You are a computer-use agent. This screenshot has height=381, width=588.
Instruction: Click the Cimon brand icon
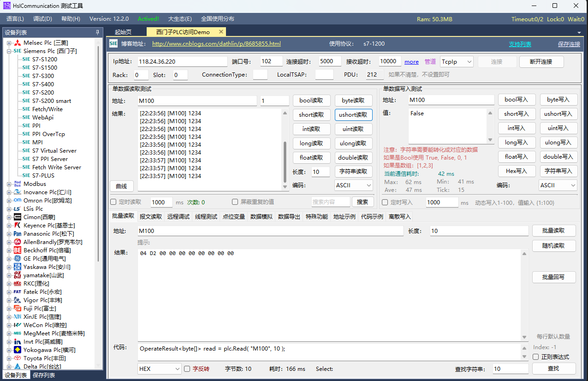click(18, 217)
